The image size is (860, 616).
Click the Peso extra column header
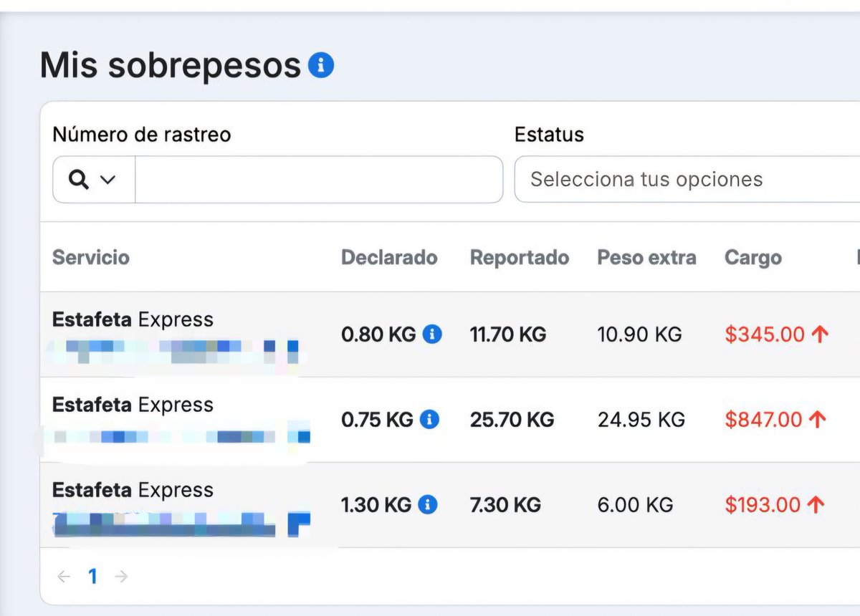[646, 257]
